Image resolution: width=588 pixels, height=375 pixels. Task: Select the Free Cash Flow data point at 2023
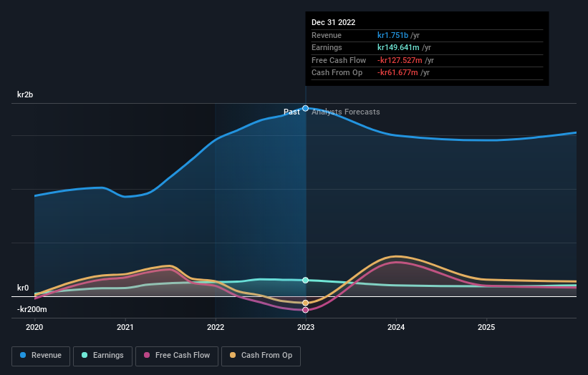pyautogui.click(x=306, y=310)
